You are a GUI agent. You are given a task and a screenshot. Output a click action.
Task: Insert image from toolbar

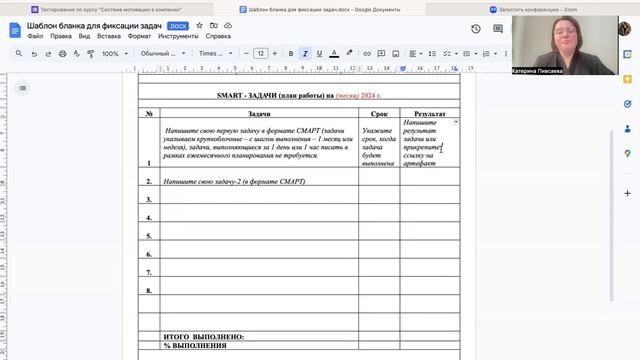(396, 53)
